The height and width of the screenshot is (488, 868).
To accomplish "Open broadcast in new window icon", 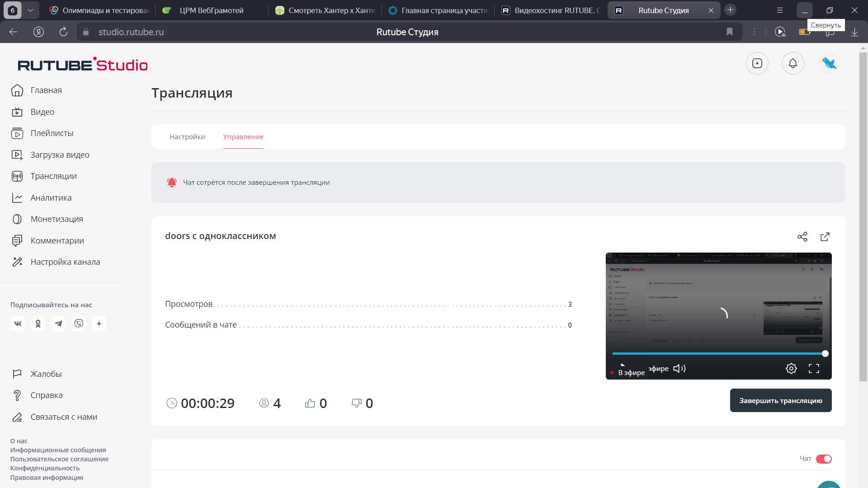I will coord(825,237).
